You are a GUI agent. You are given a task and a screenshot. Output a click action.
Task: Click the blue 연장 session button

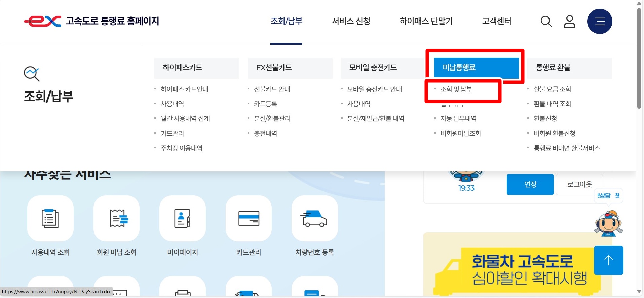pyautogui.click(x=530, y=184)
